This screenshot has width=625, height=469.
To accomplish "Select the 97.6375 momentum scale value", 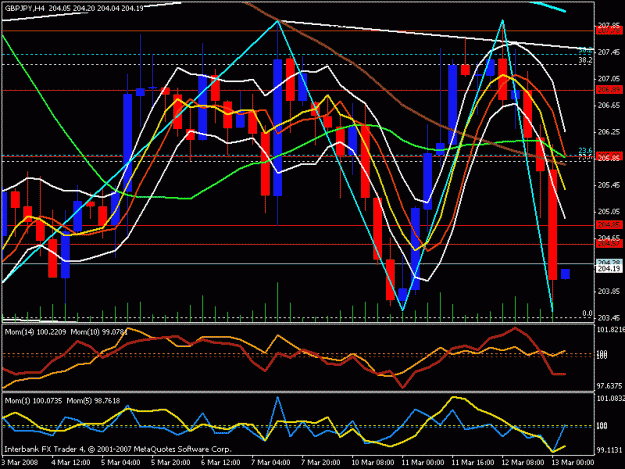I will [x=609, y=386].
